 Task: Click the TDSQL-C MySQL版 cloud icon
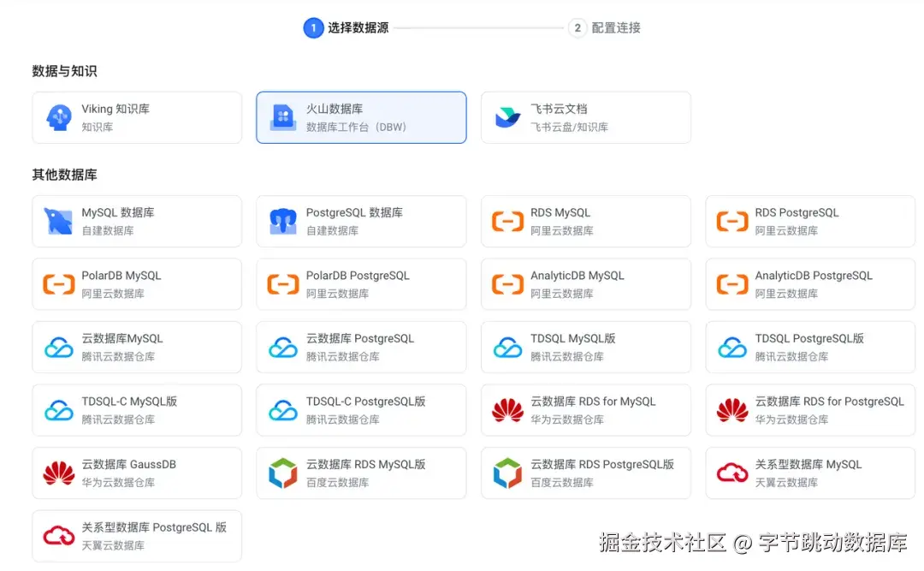click(59, 410)
